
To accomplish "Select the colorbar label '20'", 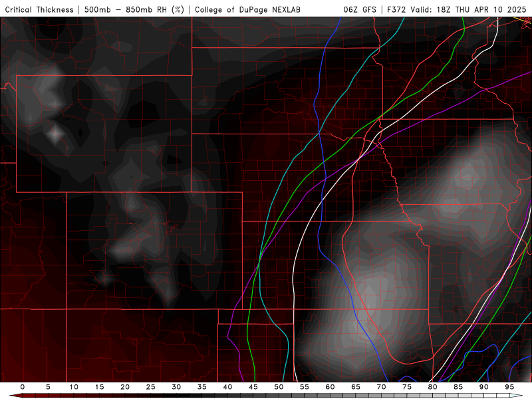I will [x=125, y=387].
